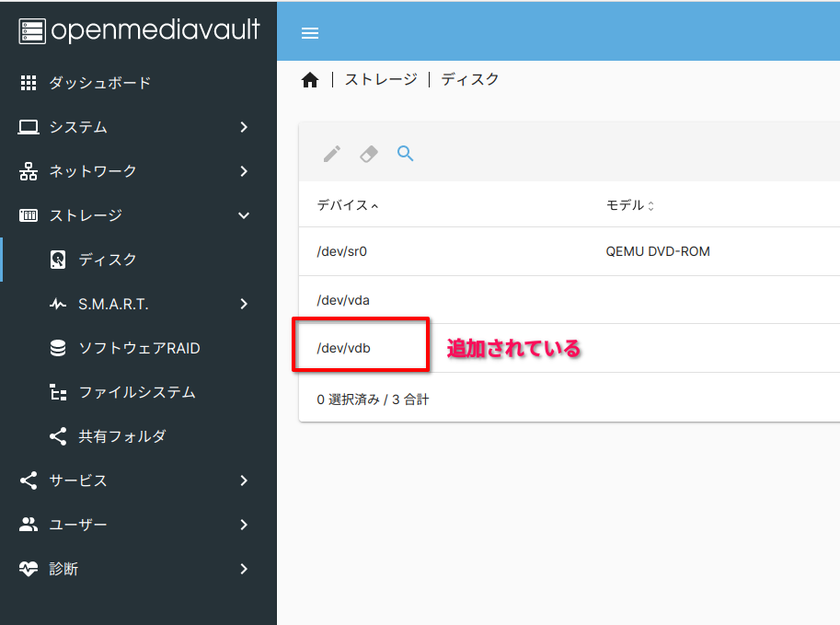Viewport: 840px width, 625px height.
Task: Click the ユーザー people icon
Action: (x=29, y=525)
